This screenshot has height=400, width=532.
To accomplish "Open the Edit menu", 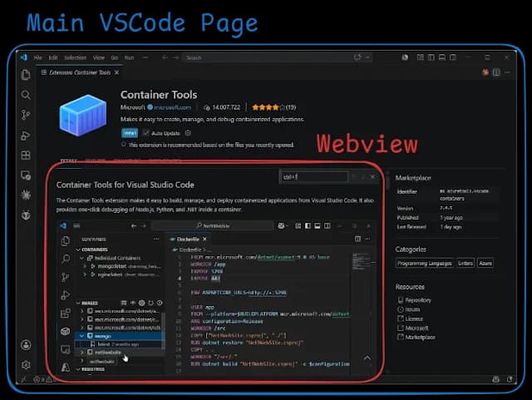I will point(53,57).
